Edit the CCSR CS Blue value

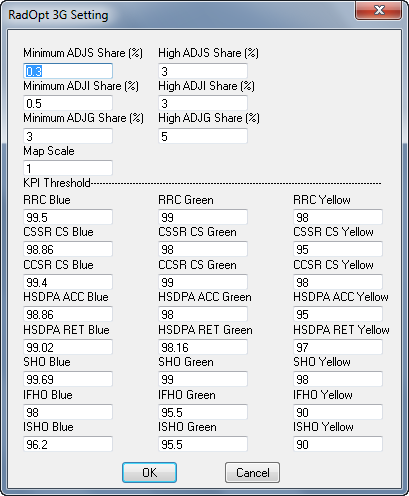68,282
